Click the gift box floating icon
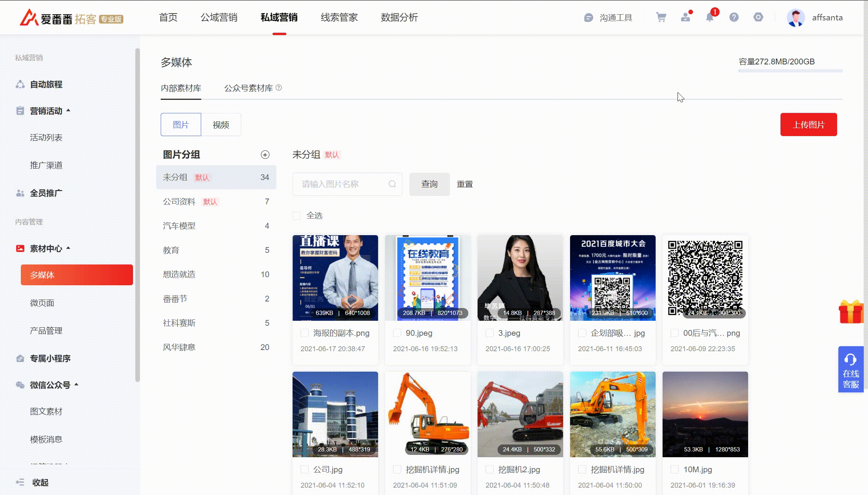The width and height of the screenshot is (868, 495). (x=851, y=311)
